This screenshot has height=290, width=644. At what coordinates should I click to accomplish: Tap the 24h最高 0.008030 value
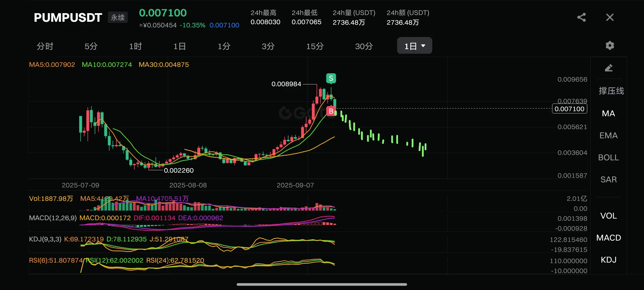tap(265, 22)
